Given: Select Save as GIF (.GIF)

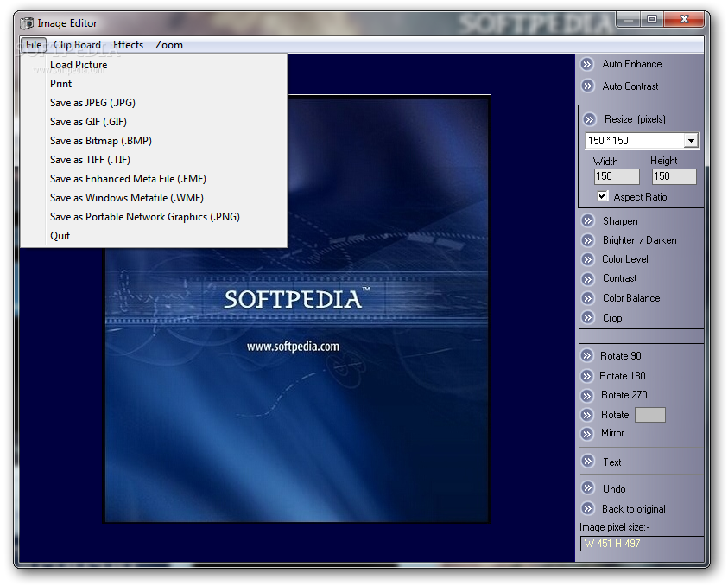Looking at the screenshot, I should (154, 122).
